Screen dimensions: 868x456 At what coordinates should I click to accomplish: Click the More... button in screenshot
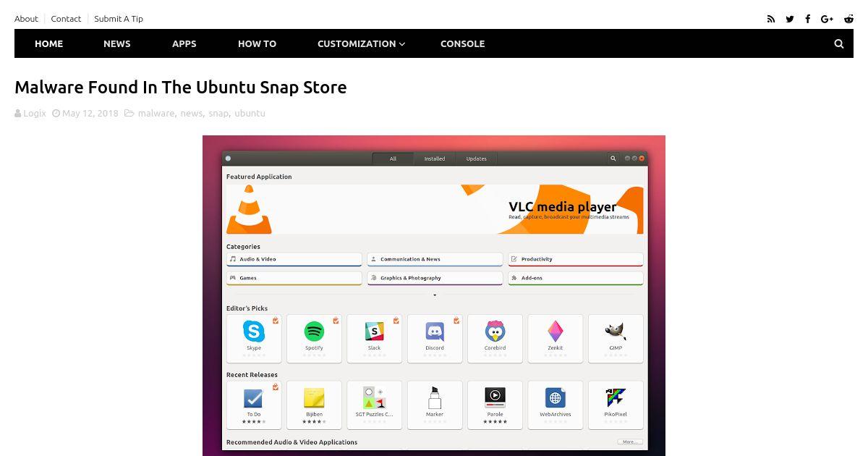coord(629,442)
